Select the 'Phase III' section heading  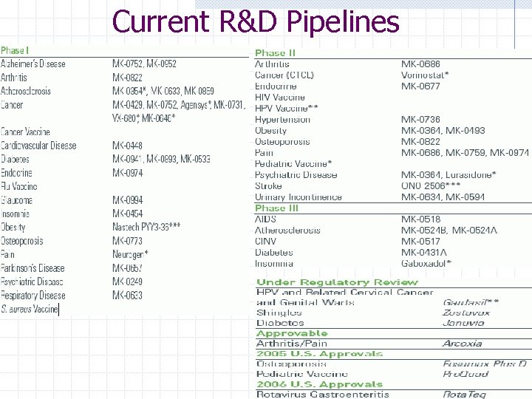[276, 208]
